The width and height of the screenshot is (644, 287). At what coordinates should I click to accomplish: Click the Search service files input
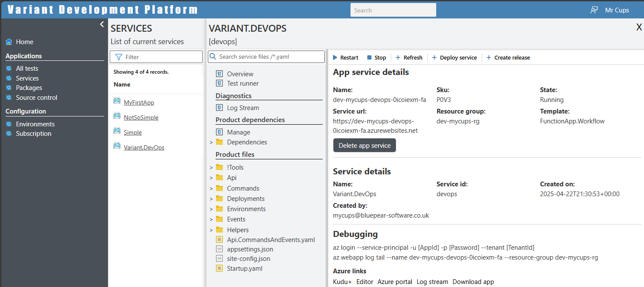coord(270,57)
